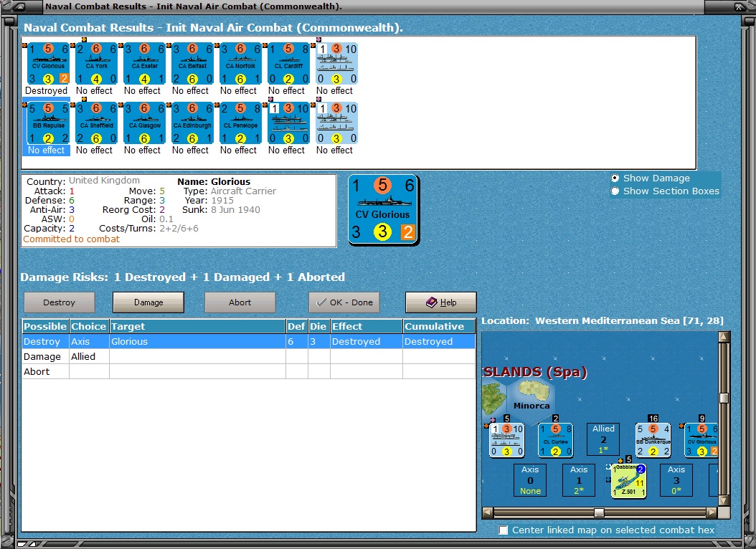Click the Cumulative column header
This screenshot has width=756, height=549.
(439, 326)
